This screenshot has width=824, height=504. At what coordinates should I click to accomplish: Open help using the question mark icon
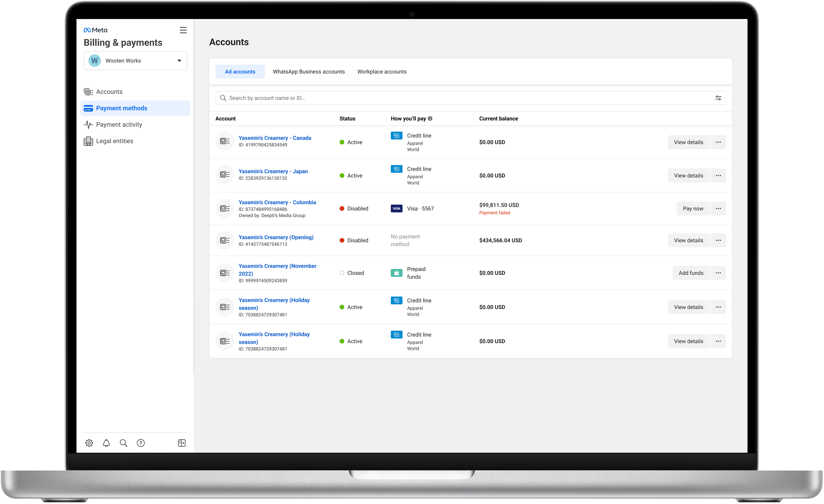point(141,443)
